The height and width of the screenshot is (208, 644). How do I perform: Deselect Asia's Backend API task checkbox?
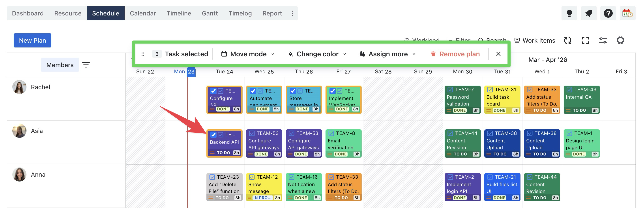[213, 135]
